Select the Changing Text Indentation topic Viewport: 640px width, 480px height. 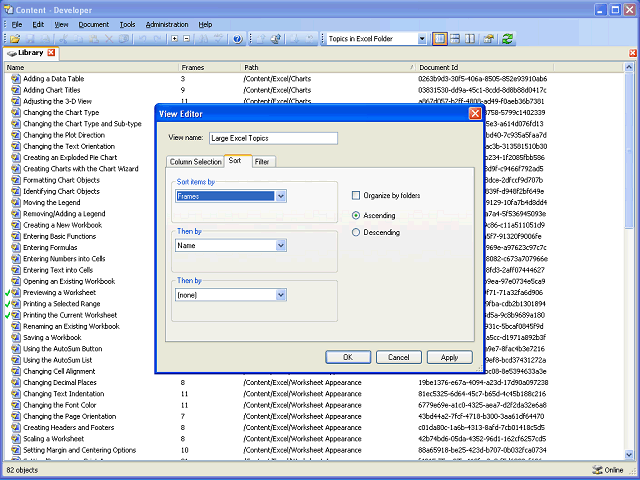[x=64, y=394]
